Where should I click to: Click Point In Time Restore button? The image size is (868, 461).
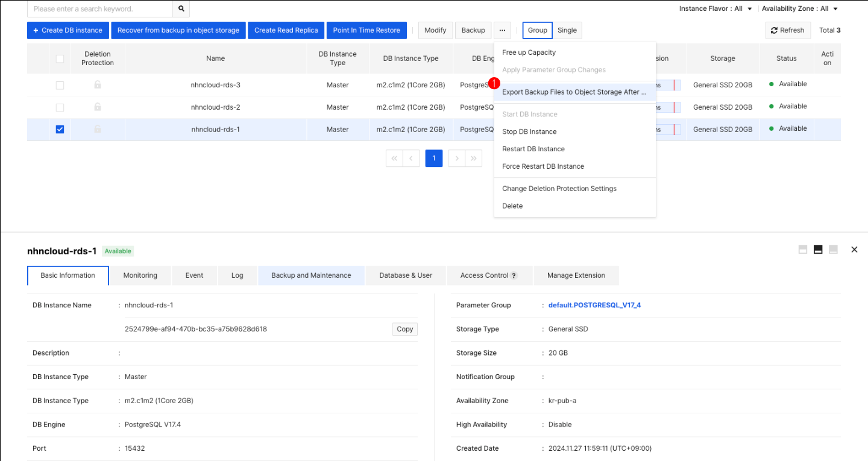click(x=366, y=30)
